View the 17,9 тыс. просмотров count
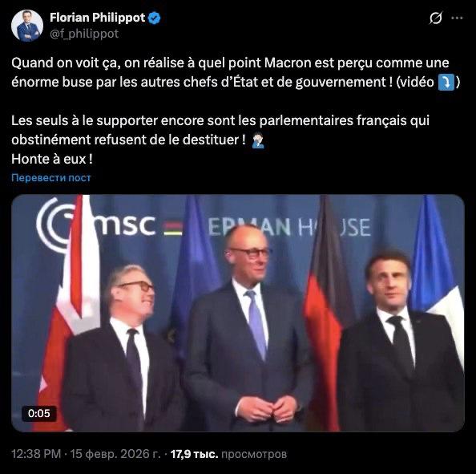The image size is (476, 474). [228, 454]
